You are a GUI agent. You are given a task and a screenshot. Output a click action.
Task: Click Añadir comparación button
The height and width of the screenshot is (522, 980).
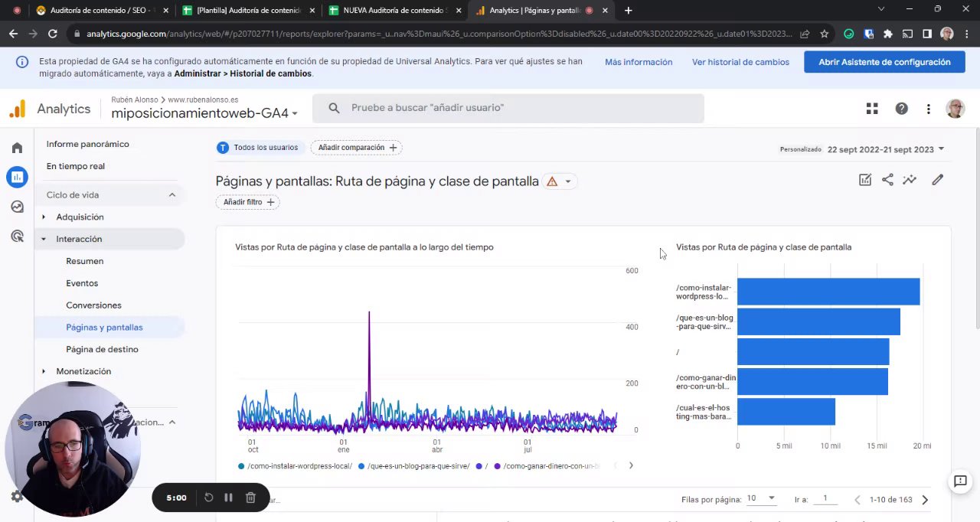[x=358, y=148]
